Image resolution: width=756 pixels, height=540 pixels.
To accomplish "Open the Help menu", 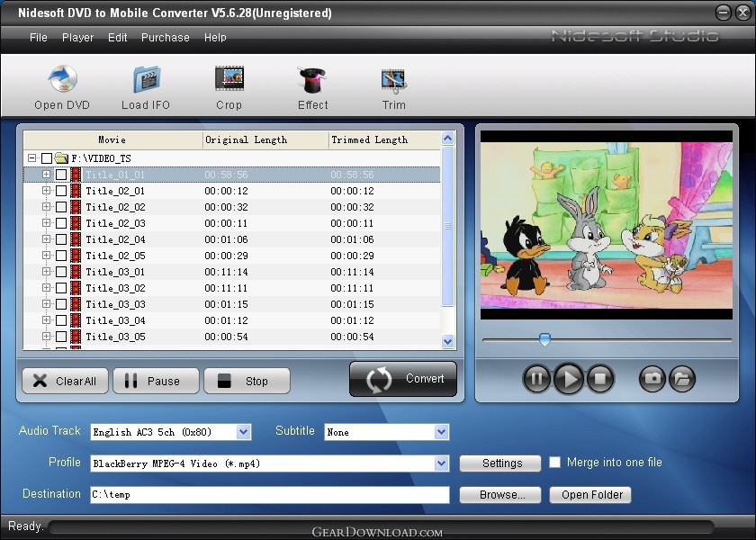I will pos(215,38).
